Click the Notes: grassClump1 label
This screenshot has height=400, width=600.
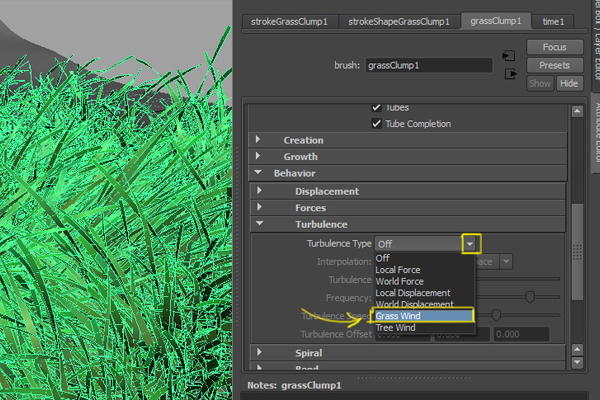[294, 385]
